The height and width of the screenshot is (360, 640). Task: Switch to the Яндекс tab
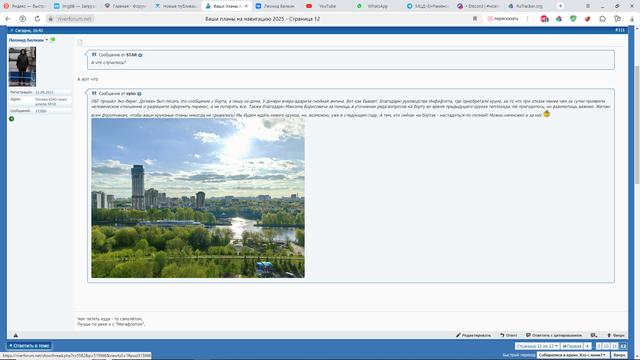(24, 6)
